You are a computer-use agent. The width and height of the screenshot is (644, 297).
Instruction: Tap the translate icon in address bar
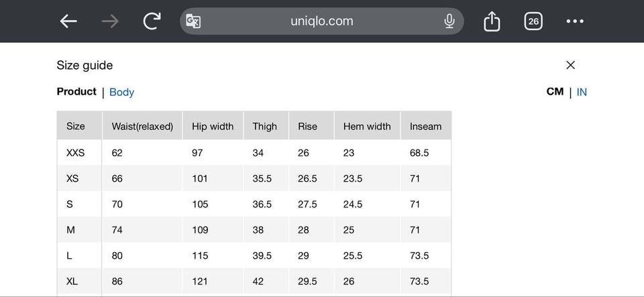coord(193,21)
